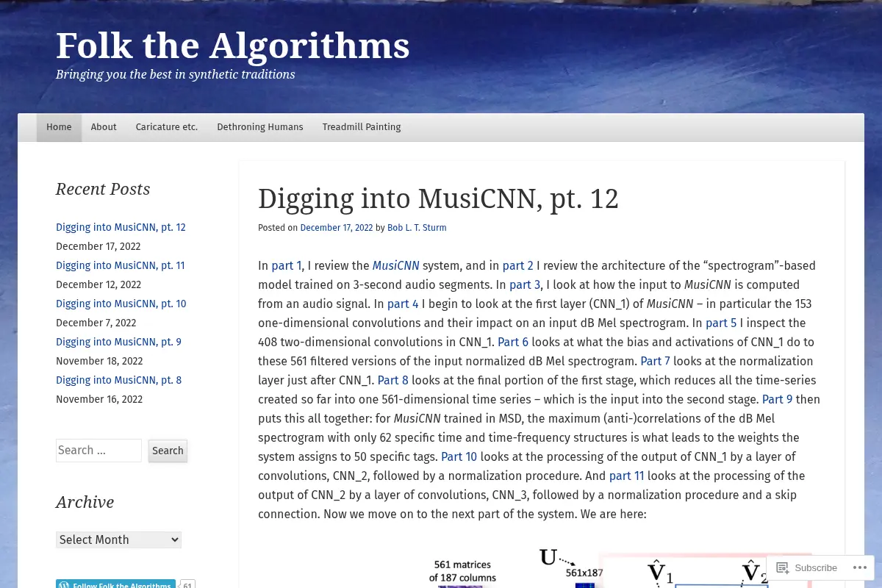The width and height of the screenshot is (882, 588).
Task: Click the December 12, 2022 date text
Action: pyautogui.click(x=98, y=284)
